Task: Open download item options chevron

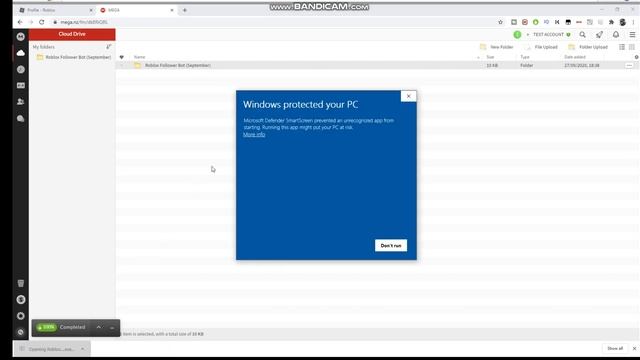Action: [x=82, y=349]
